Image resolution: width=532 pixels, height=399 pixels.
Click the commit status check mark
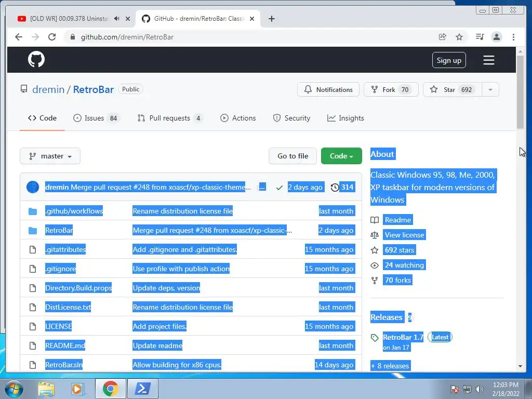tap(279, 187)
